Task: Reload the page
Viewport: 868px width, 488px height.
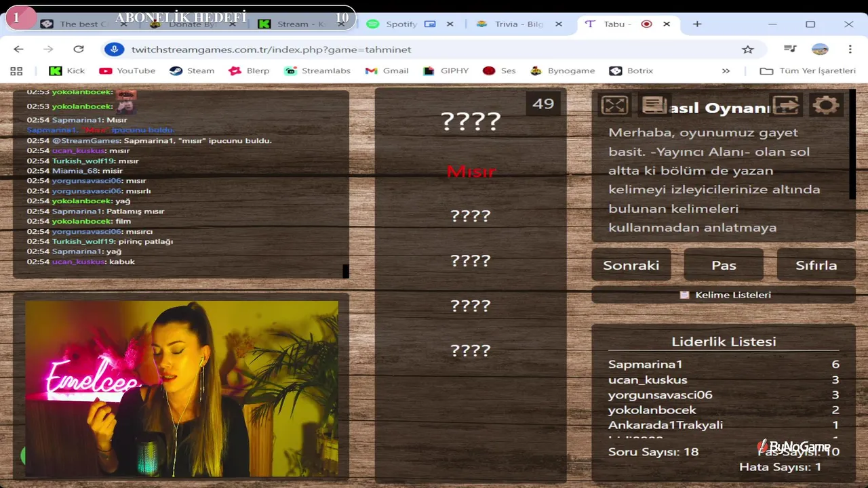Action: pyautogui.click(x=79, y=49)
